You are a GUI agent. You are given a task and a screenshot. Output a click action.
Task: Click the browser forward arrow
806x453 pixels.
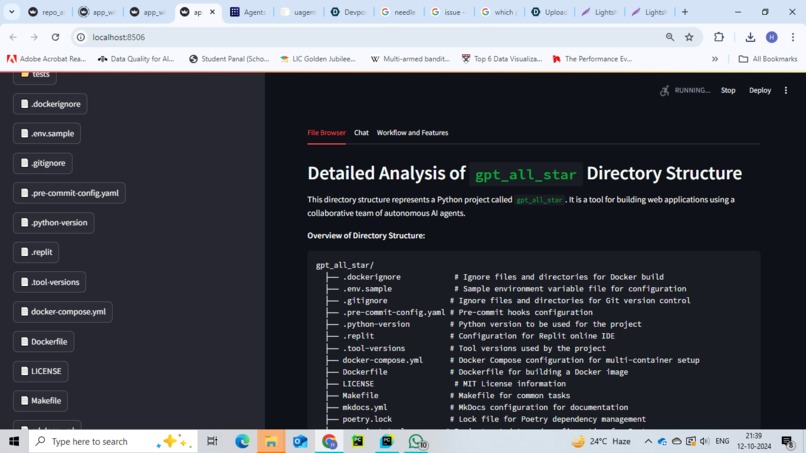34,37
